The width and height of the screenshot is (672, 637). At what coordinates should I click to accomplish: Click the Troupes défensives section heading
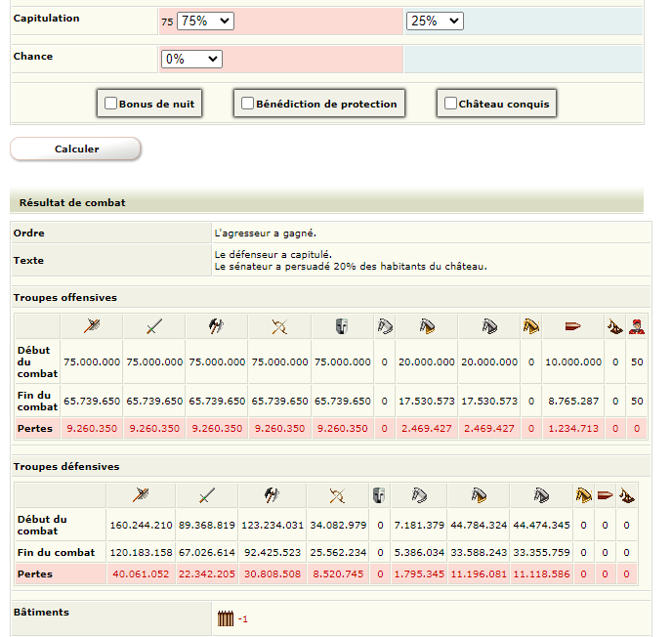(66, 466)
